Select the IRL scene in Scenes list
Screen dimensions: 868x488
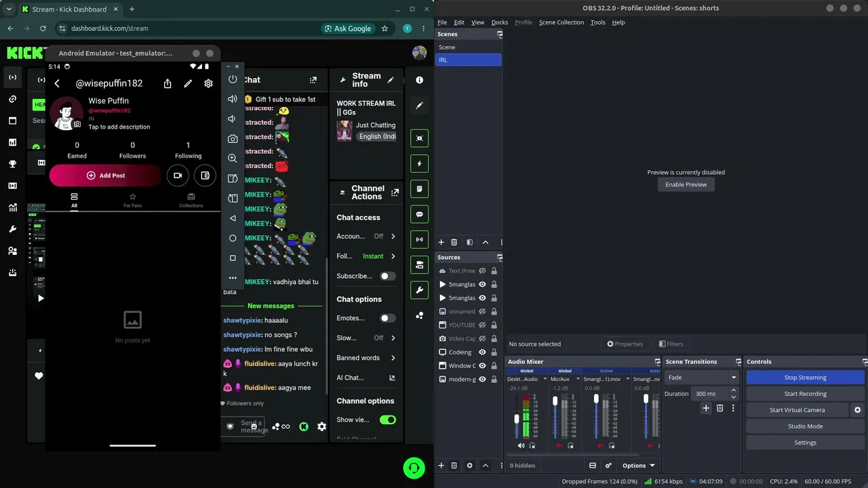pos(468,60)
